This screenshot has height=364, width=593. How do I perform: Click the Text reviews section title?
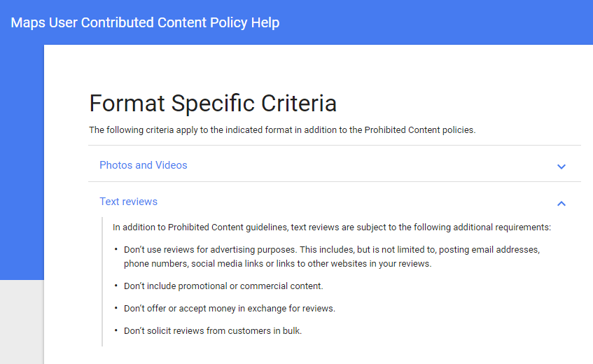click(x=128, y=202)
